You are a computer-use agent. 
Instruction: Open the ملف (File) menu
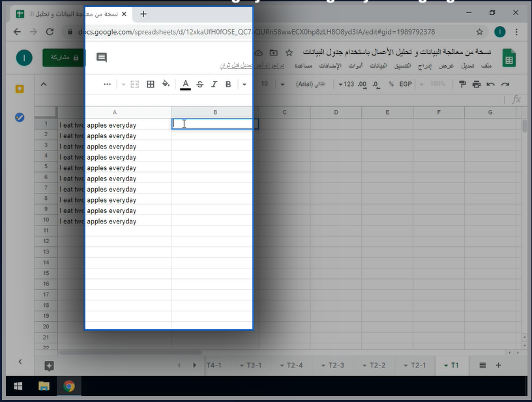coord(486,66)
